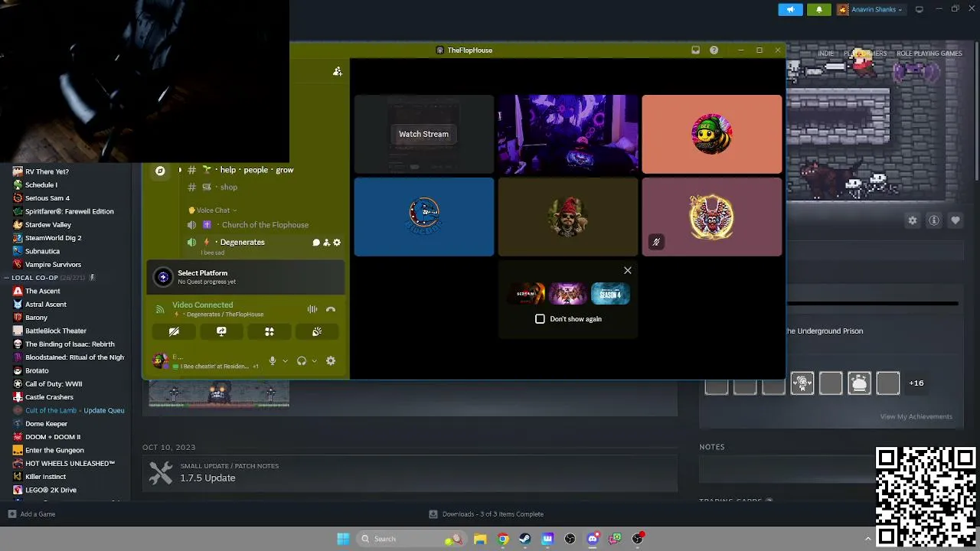Open the purple webcam video tile
The width and height of the screenshot is (980, 551).
(x=567, y=134)
